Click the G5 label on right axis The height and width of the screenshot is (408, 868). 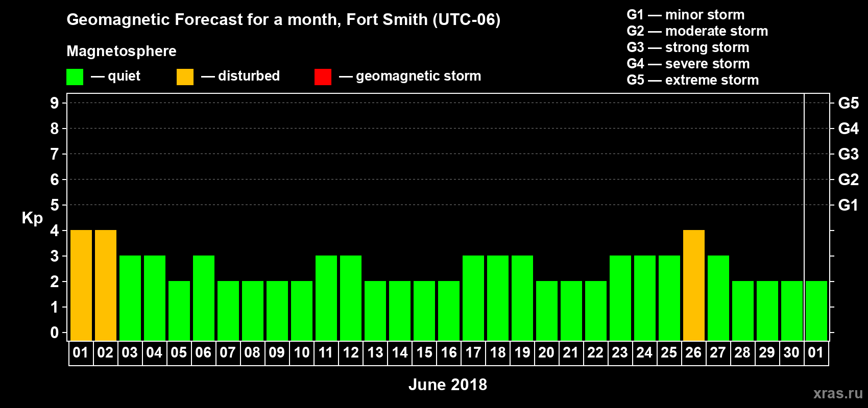pos(849,103)
